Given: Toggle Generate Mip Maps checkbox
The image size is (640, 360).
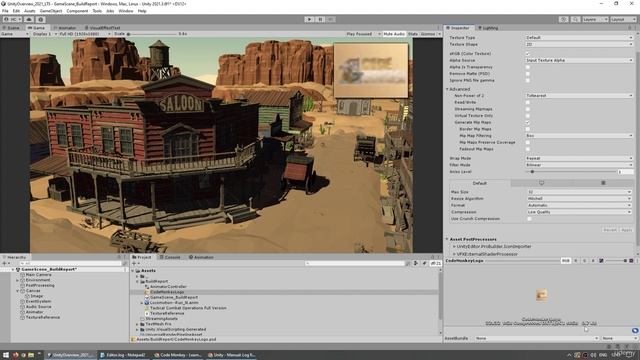Looking at the screenshot, I should [x=528, y=122].
